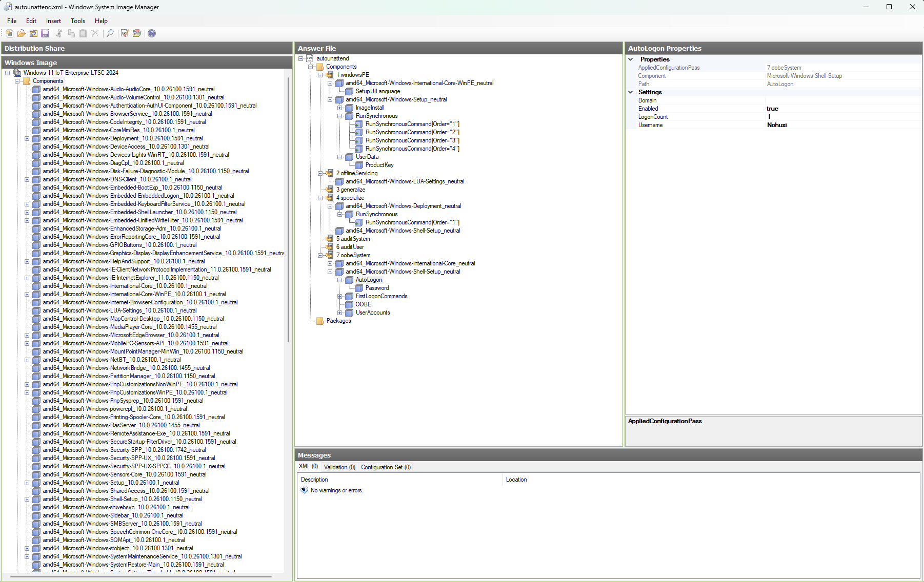Click the LogonCount value field
This screenshot has height=582, width=924.
coord(843,117)
